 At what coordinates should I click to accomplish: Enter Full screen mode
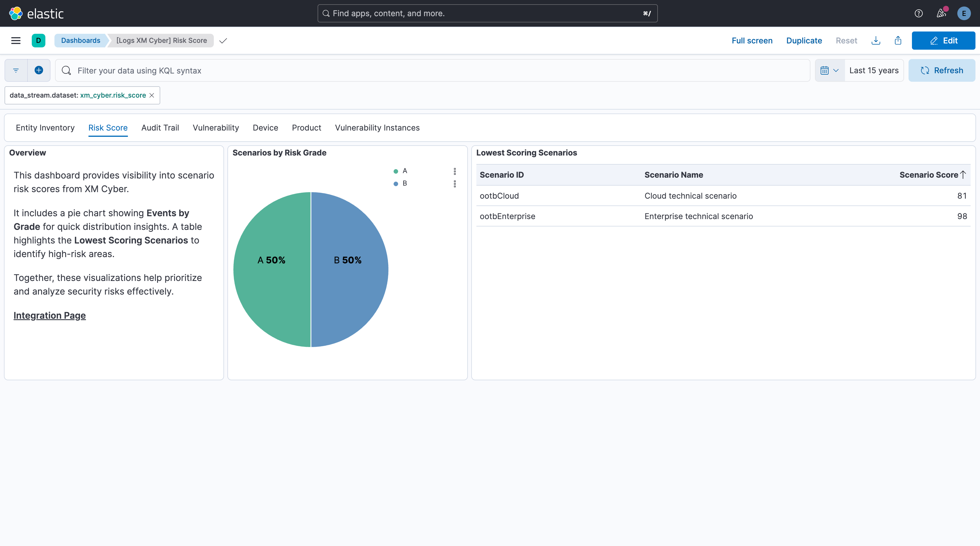pos(752,40)
